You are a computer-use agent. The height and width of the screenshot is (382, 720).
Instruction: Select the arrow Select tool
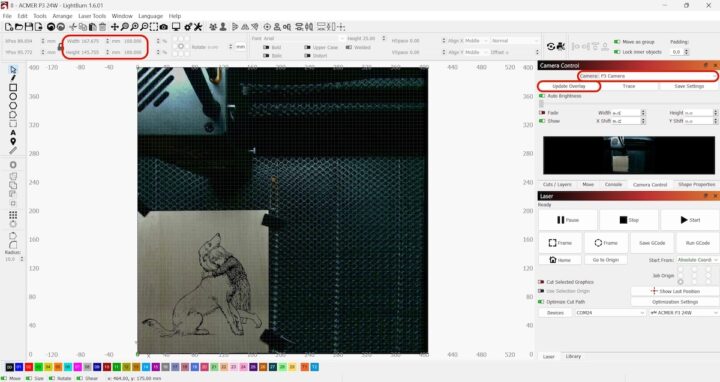[13, 69]
